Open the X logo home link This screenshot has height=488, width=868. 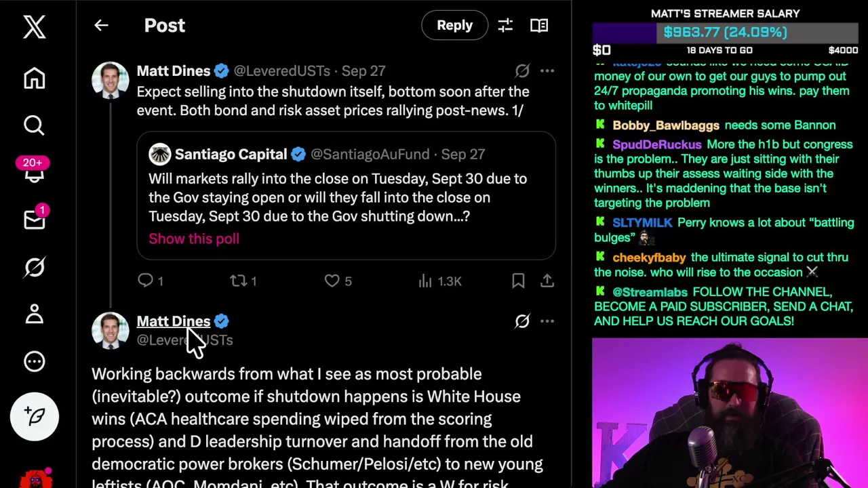(x=34, y=27)
